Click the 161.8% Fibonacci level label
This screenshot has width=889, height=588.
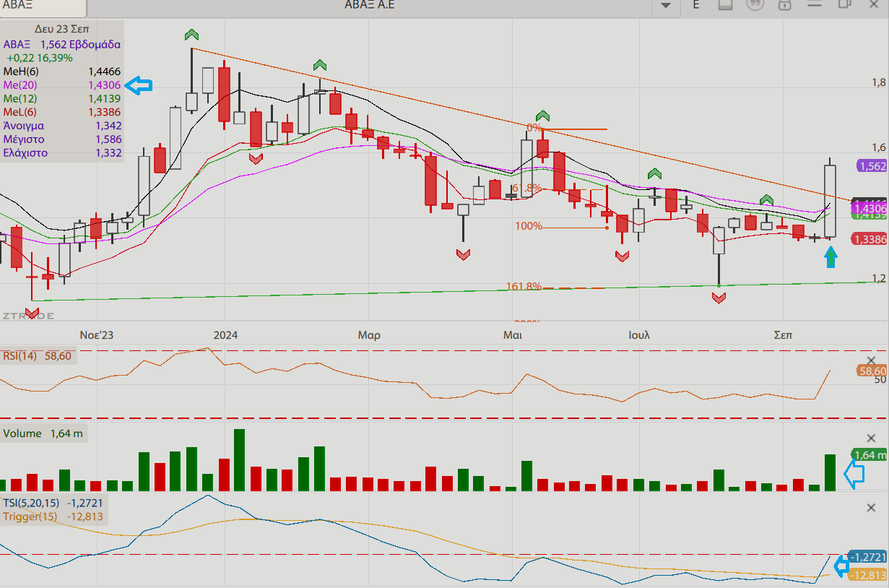point(524,286)
